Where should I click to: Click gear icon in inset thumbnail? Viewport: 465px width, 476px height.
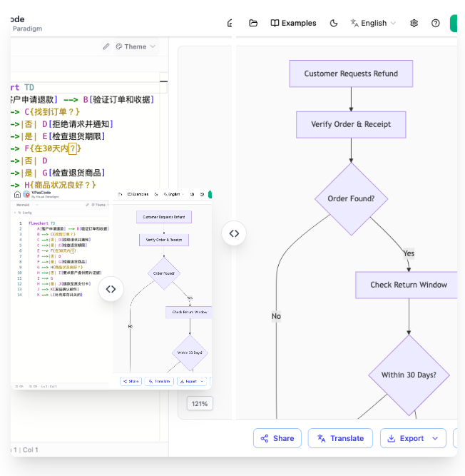click(192, 194)
